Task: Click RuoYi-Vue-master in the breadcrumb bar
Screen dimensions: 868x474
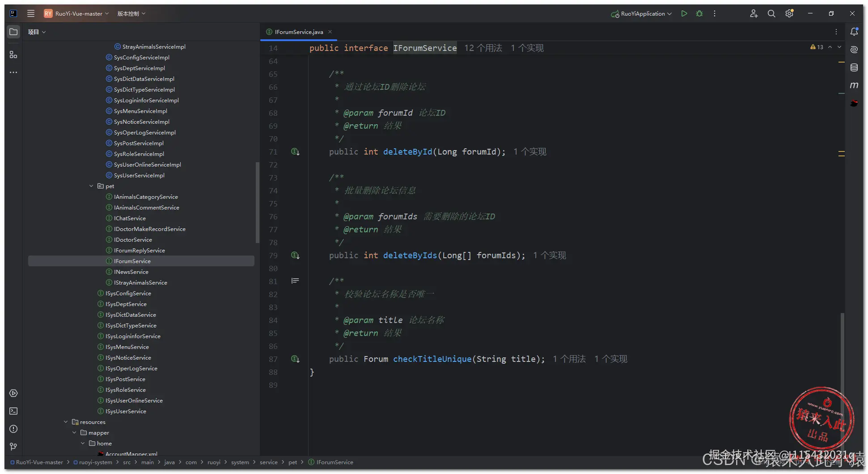Action: (39, 462)
